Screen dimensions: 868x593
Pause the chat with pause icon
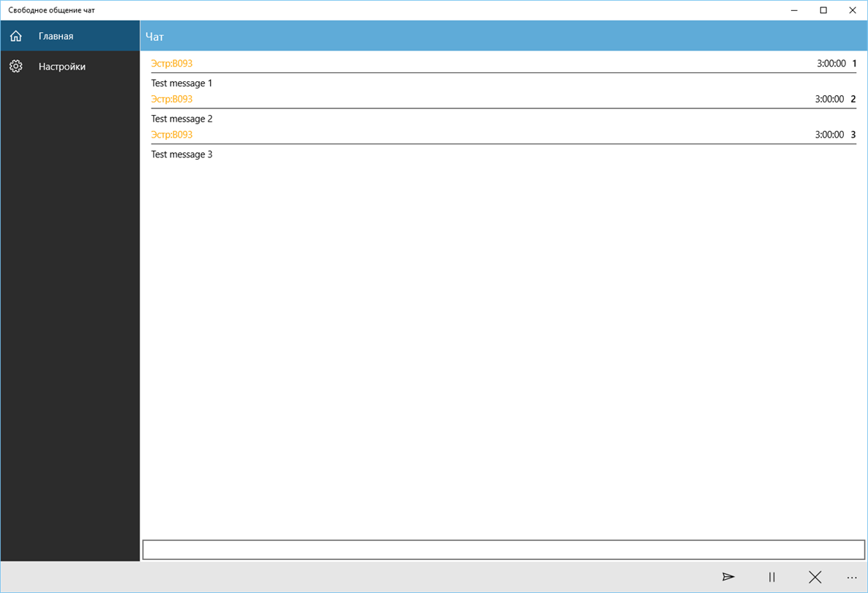click(x=771, y=577)
